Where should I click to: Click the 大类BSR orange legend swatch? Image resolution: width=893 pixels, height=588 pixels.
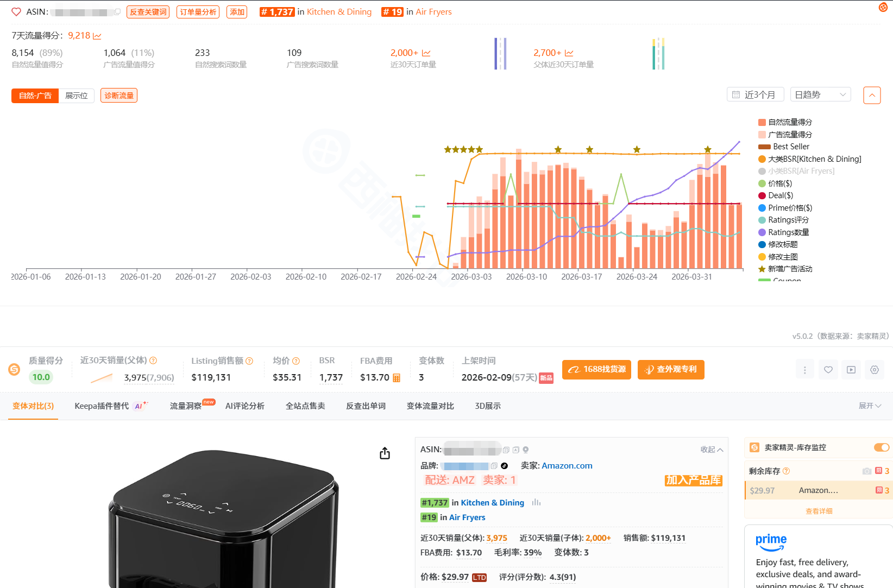coord(762,159)
